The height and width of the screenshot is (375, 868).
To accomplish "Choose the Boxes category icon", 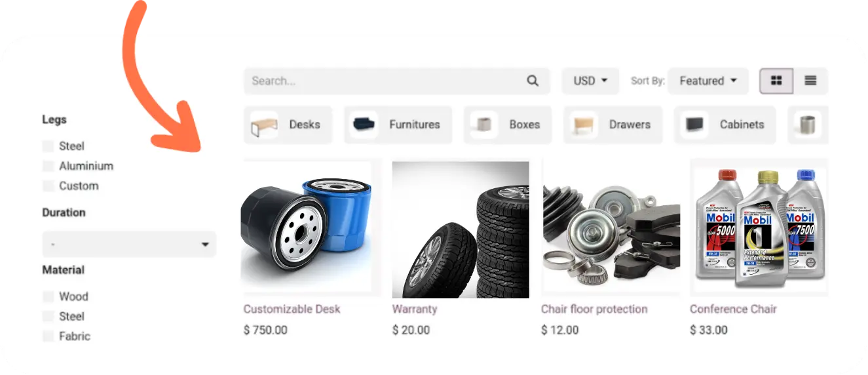I will 484,125.
